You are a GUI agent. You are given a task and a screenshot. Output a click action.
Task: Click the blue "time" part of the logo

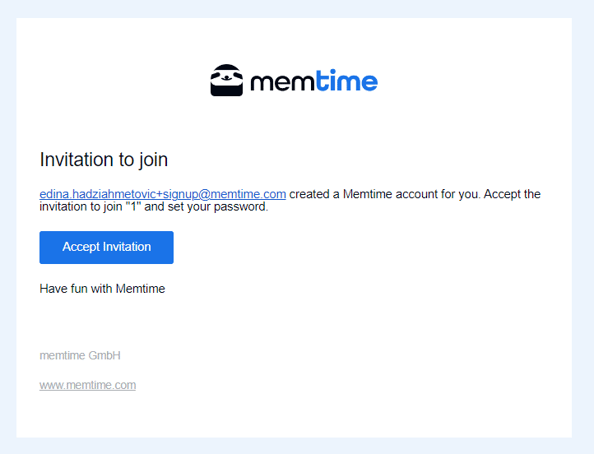pos(347,80)
